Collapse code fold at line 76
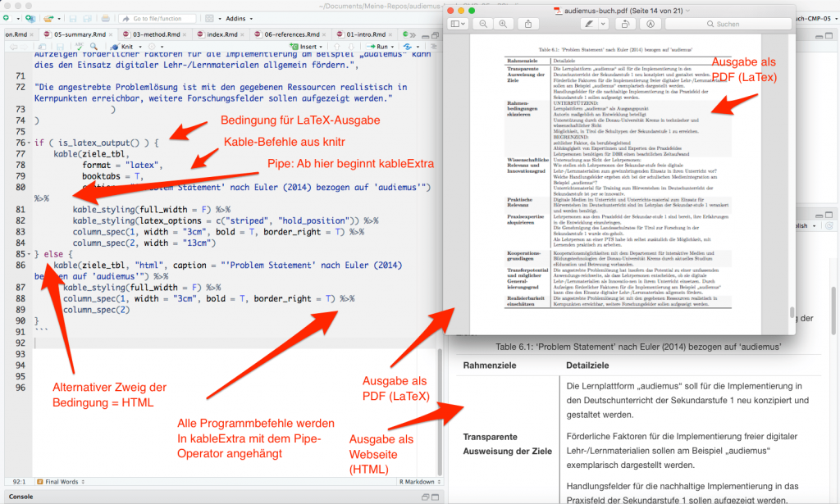The image size is (840, 504). [29, 143]
